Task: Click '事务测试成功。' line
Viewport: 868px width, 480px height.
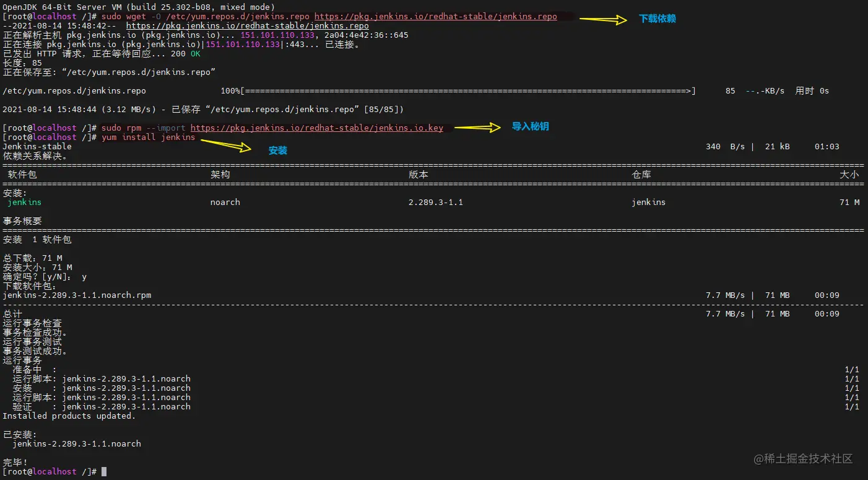Action: (x=35, y=351)
